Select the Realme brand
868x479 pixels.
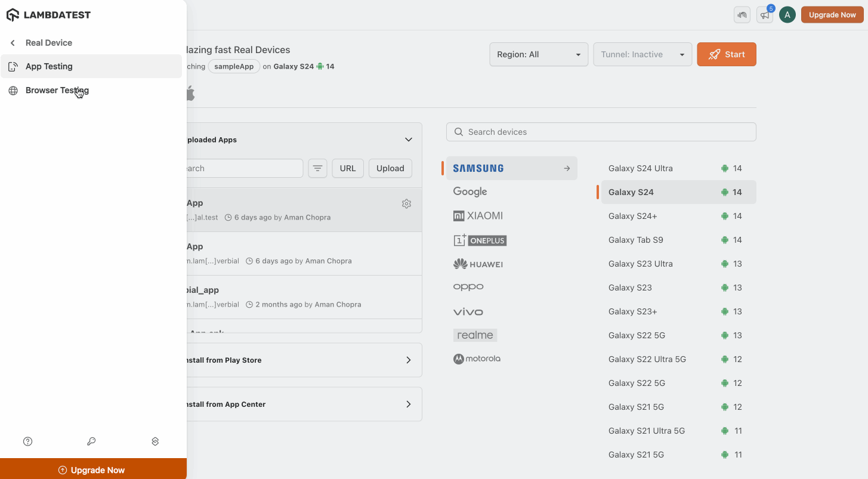475,335
